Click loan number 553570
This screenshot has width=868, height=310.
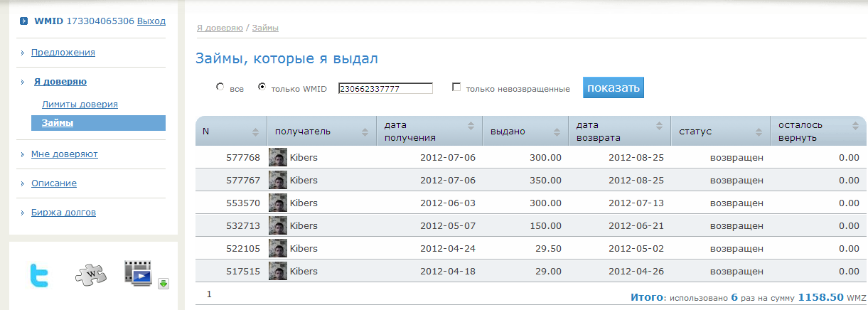(243, 203)
